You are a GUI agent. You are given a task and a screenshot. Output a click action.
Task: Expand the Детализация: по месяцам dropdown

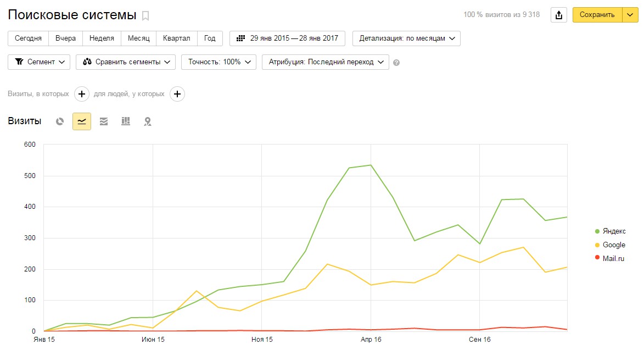coord(406,38)
